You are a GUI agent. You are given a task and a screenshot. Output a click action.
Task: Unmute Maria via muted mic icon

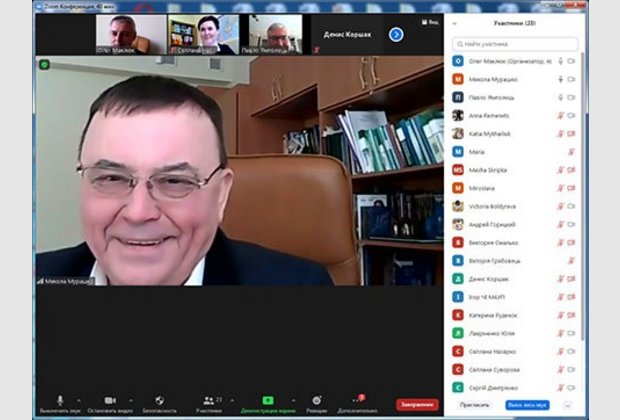click(x=571, y=152)
